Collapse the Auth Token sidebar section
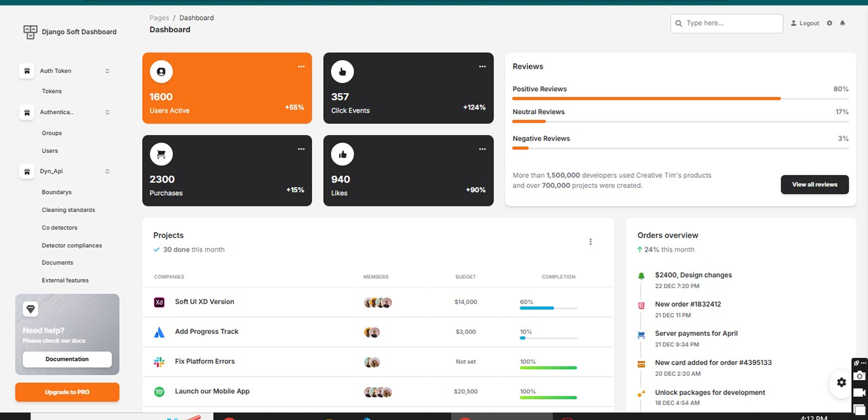The height and width of the screenshot is (420, 868). coord(107,71)
